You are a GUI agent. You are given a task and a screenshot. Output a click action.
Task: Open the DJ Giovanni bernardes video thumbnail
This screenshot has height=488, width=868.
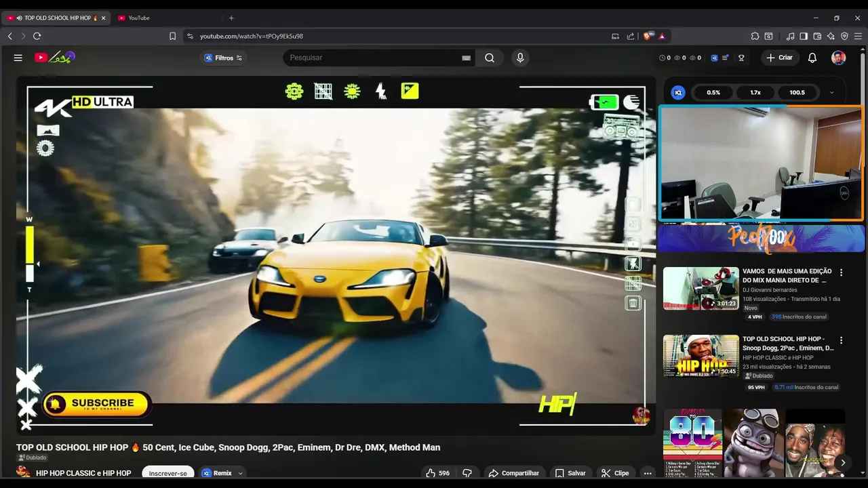[701, 288]
